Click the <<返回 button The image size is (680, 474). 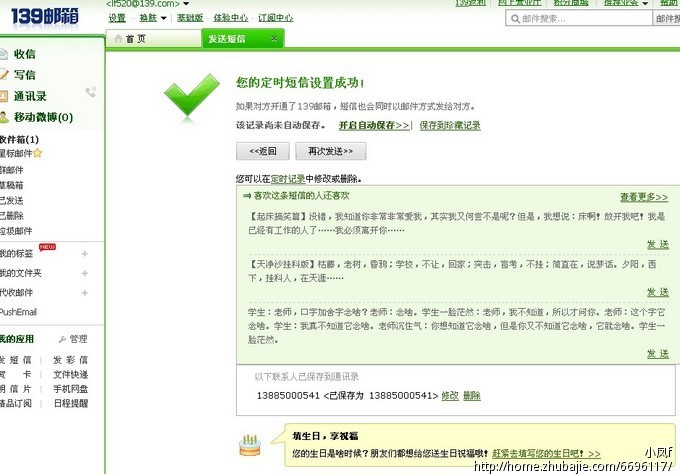pyautogui.click(x=263, y=151)
